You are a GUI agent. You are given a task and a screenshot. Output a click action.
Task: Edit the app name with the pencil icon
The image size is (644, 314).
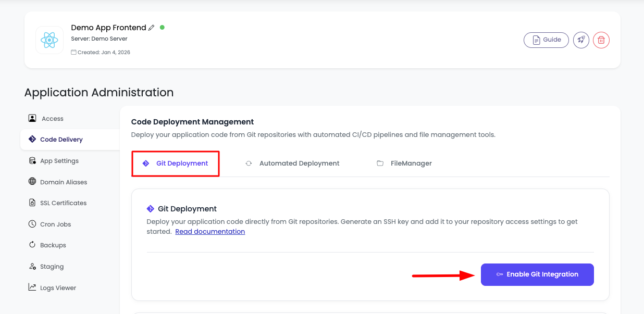pyautogui.click(x=151, y=27)
